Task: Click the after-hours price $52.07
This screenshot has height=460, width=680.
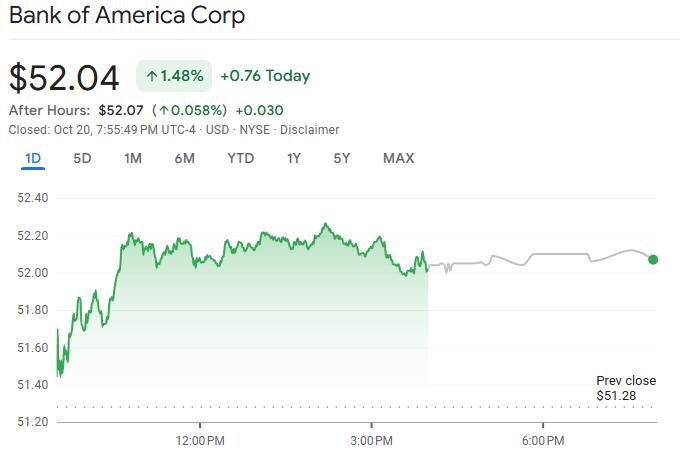Action: click(119, 110)
